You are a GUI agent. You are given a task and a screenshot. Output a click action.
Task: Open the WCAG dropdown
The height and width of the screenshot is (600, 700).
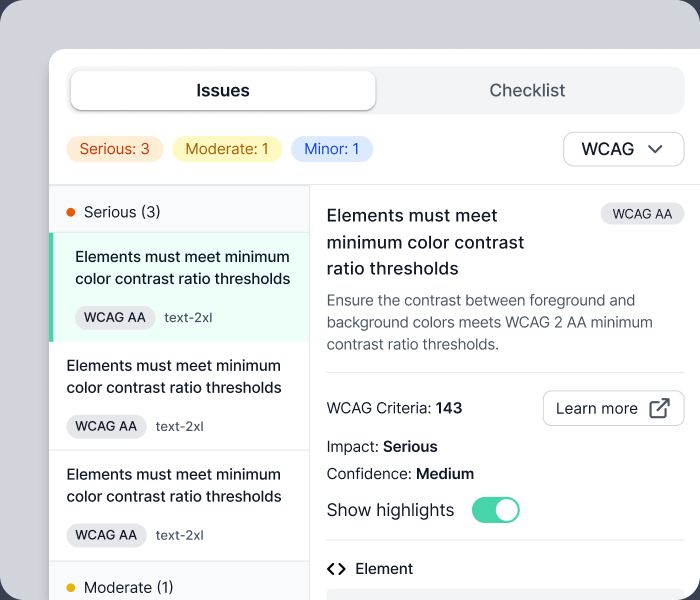pos(623,149)
